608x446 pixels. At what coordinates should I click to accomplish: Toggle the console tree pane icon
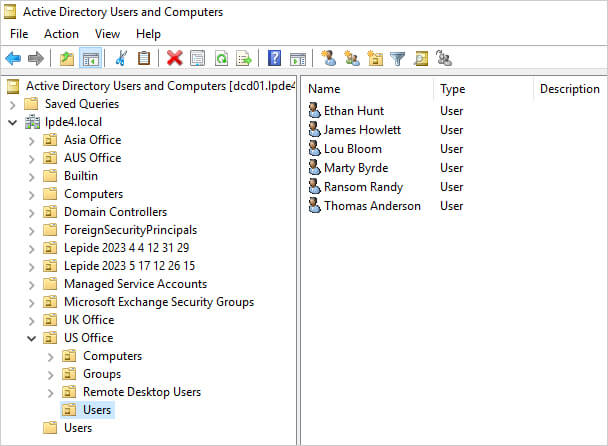click(91, 59)
